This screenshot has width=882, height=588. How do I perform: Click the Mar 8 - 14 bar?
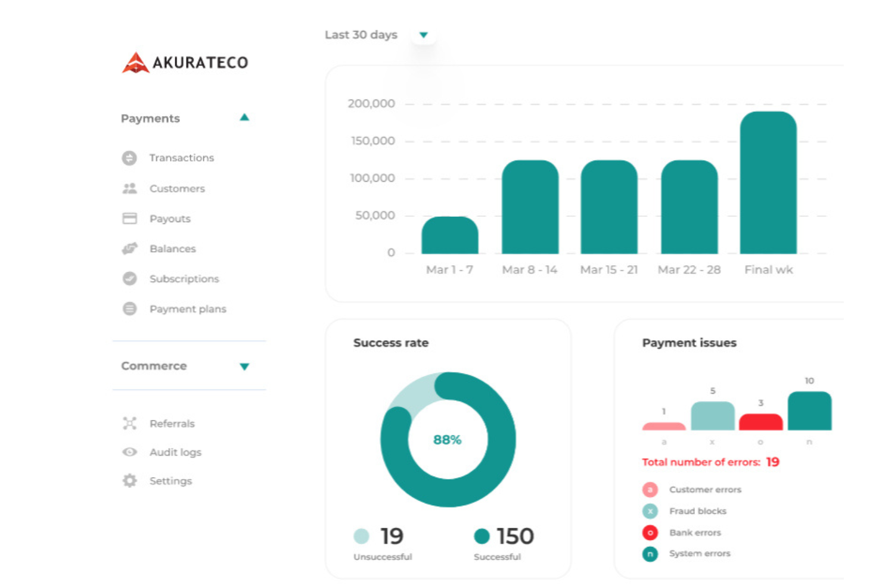(530, 207)
